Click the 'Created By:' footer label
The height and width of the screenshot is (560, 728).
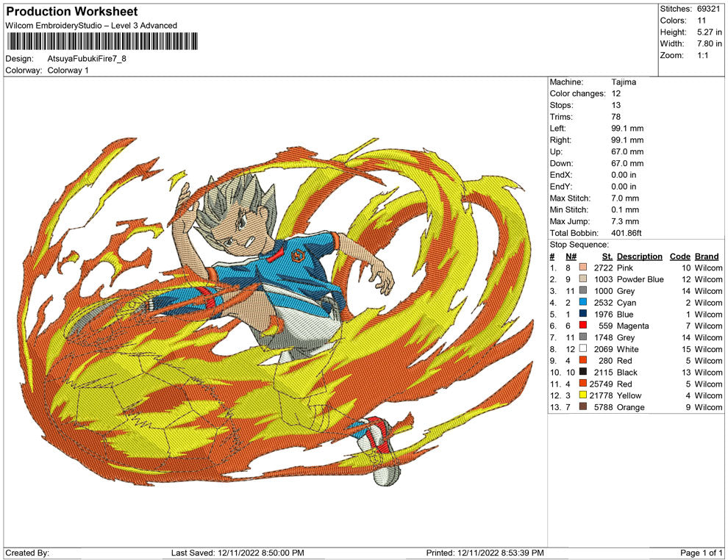coord(27,553)
